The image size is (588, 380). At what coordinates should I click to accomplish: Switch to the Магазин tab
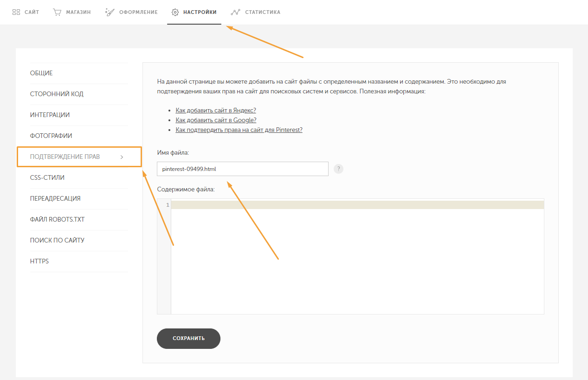click(x=78, y=12)
